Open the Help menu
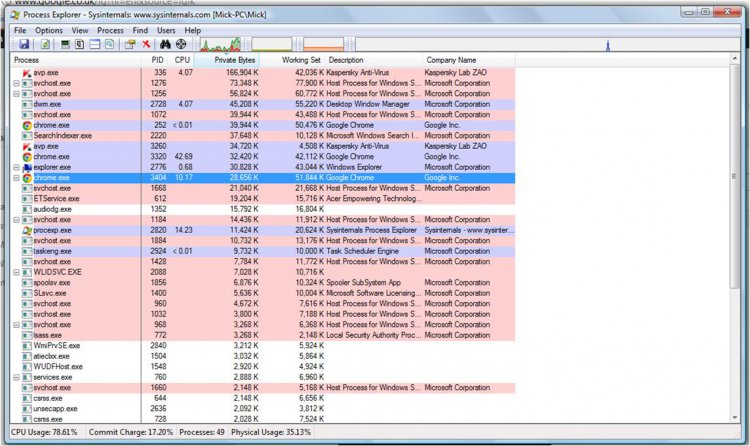 (x=193, y=31)
